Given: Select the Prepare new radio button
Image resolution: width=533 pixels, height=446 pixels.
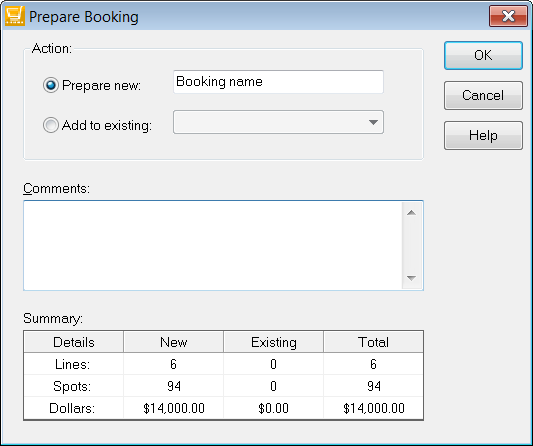Looking at the screenshot, I should pos(51,85).
